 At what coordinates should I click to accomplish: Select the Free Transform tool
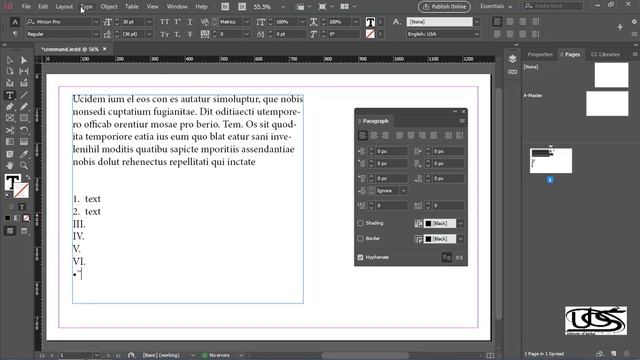[24, 131]
